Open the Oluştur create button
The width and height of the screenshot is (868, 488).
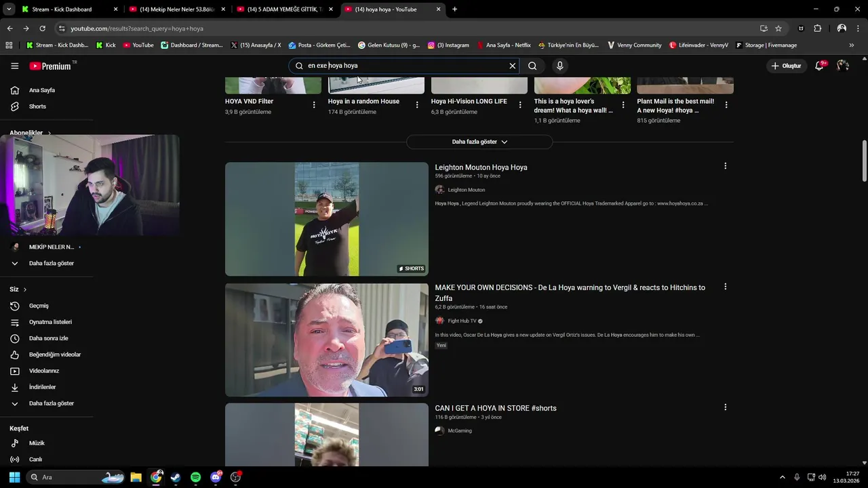tap(786, 66)
